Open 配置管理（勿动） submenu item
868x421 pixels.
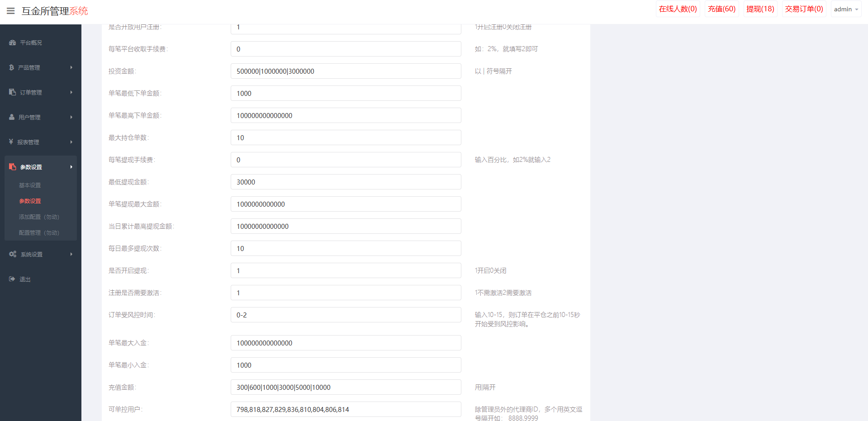(39, 233)
